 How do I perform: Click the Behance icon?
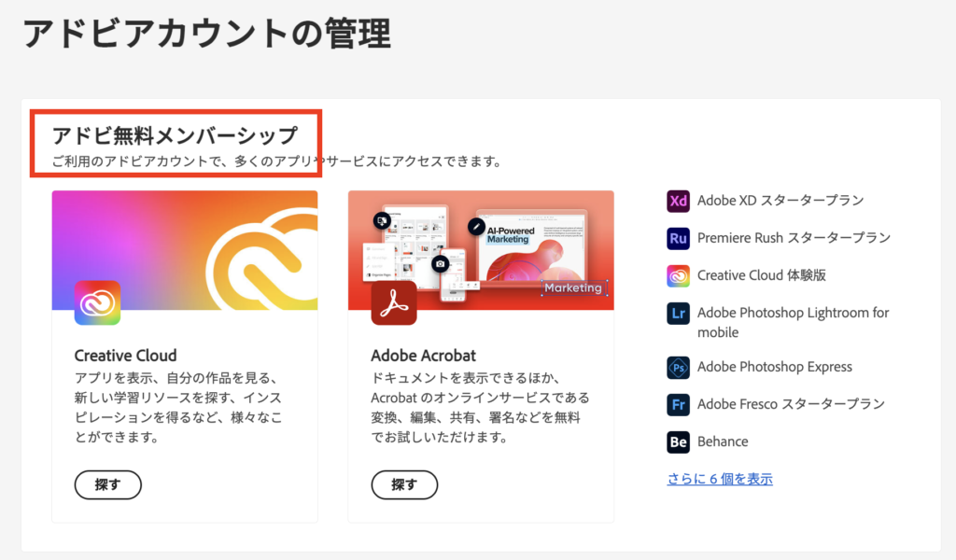[678, 441]
